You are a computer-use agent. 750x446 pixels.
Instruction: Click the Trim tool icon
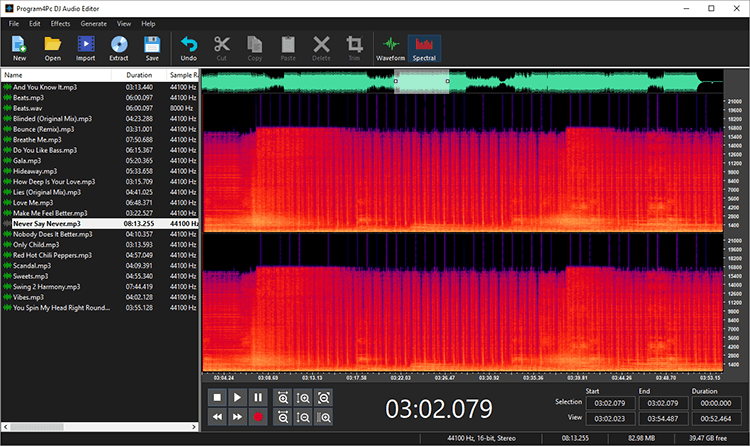(x=354, y=47)
